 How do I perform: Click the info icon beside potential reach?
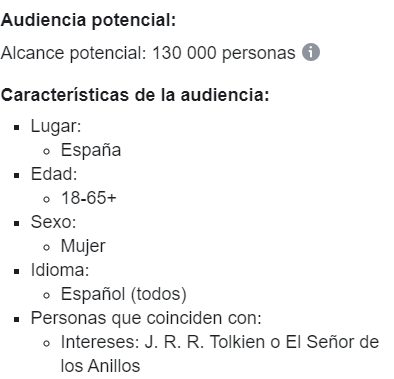(x=311, y=52)
